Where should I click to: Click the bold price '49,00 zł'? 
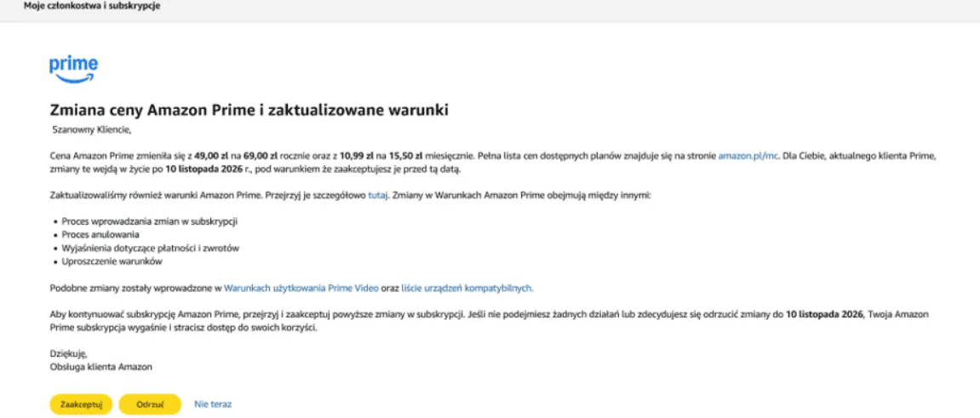(213, 156)
